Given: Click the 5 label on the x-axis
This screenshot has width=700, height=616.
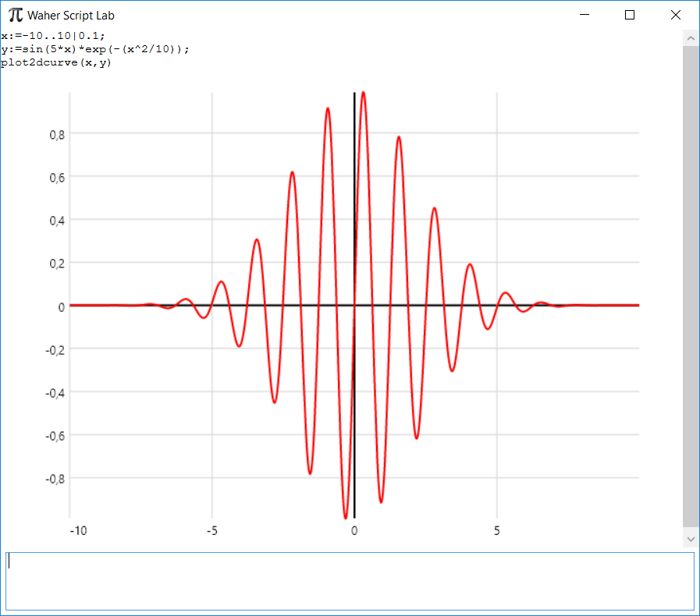Looking at the screenshot, I should click(497, 531).
